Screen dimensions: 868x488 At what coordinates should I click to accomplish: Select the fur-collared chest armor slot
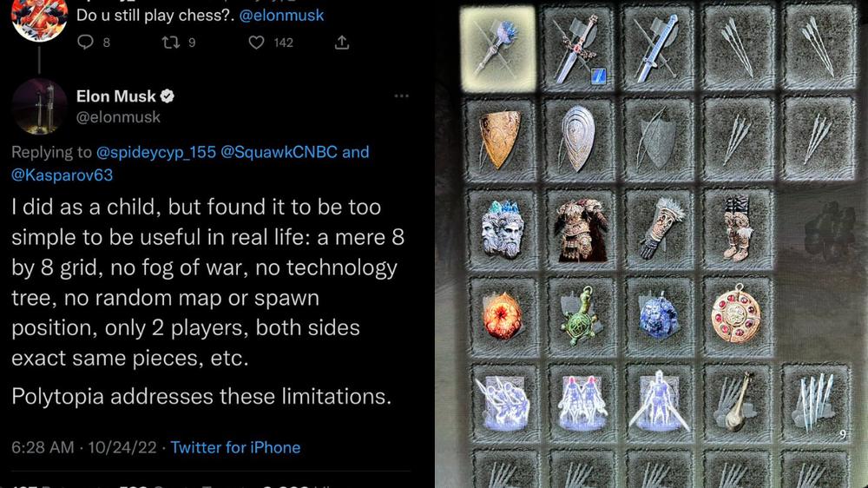581,228
